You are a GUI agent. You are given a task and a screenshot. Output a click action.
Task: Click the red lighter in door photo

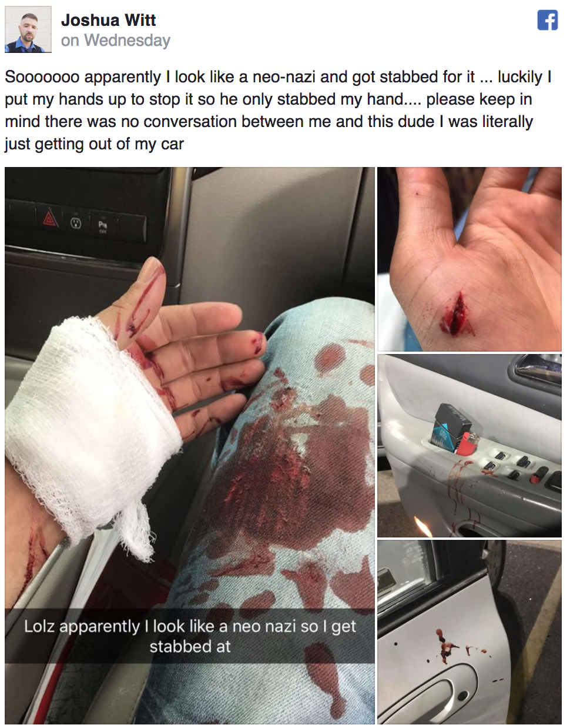(x=466, y=443)
